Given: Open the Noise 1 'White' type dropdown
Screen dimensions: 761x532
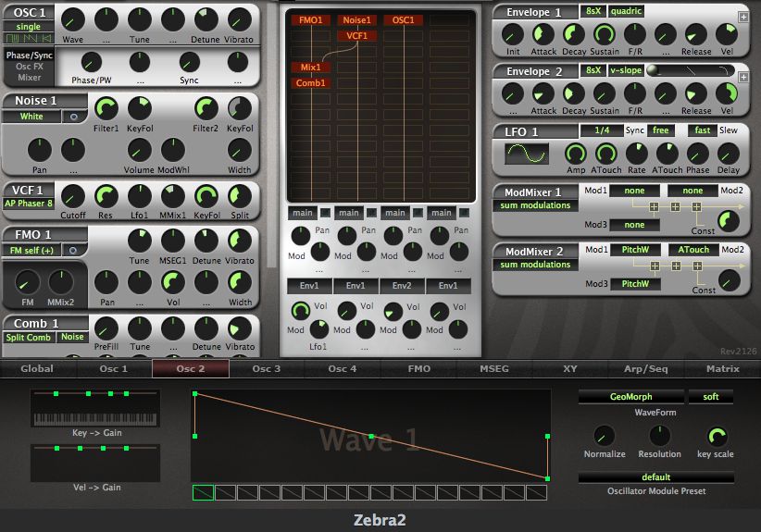Looking at the screenshot, I should point(31,117).
